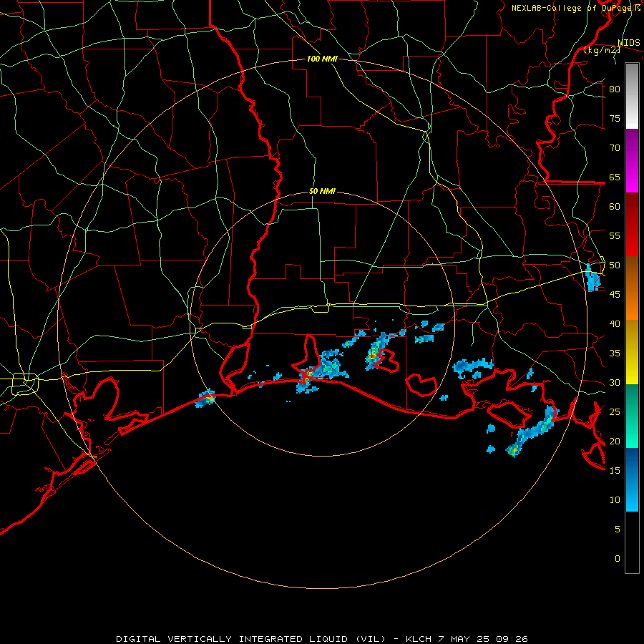Click the scale value 55

(615, 235)
